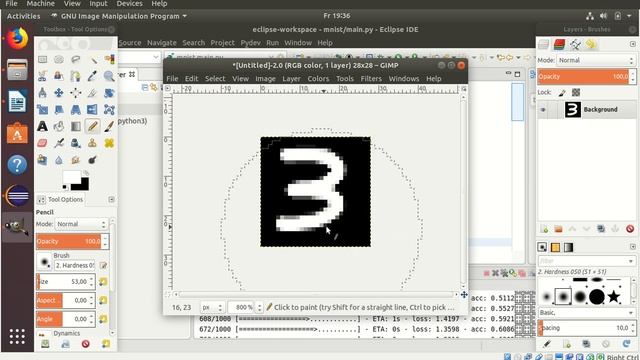The image size is (640, 360).
Task: Open the zoom 800% dropdown
Action: coord(245,307)
